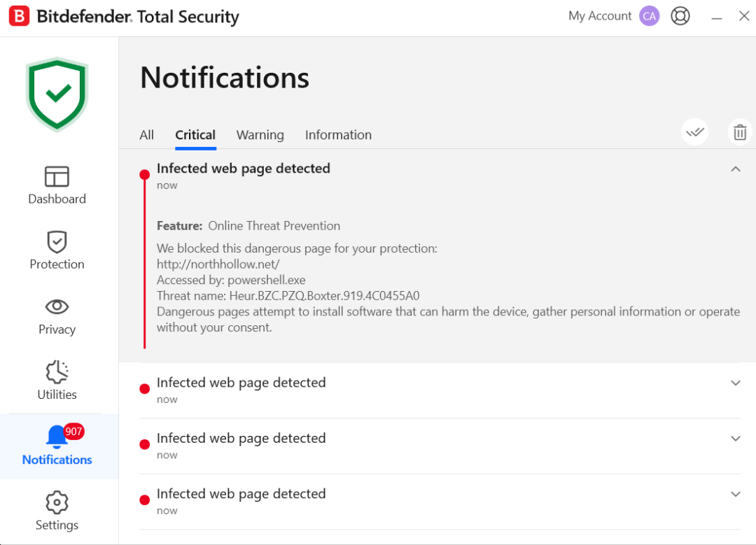The image size is (756, 545).
Task: Select the Critical tab
Action: [195, 135]
